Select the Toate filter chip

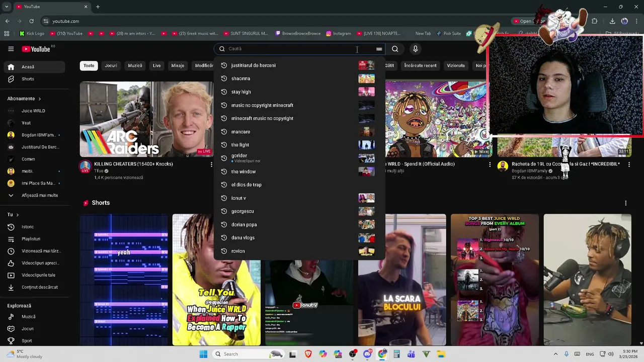click(89, 66)
